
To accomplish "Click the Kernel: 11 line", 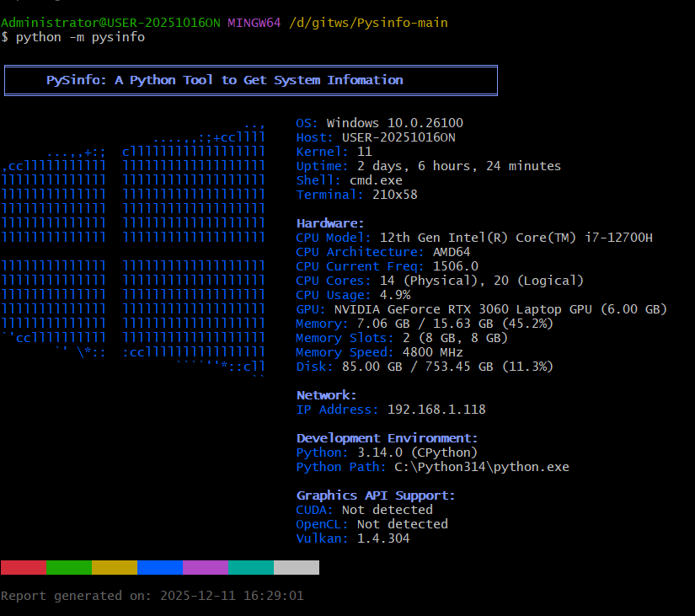I will (x=334, y=152).
